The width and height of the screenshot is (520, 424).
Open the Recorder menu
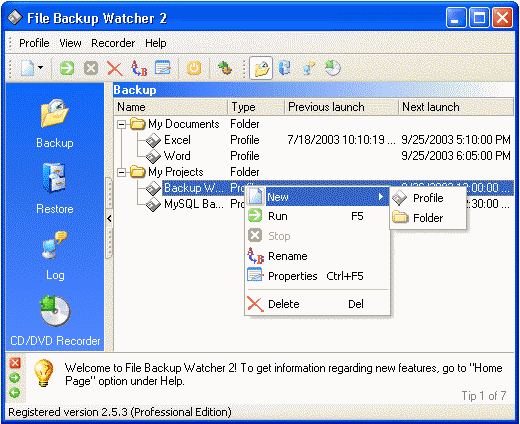113,43
